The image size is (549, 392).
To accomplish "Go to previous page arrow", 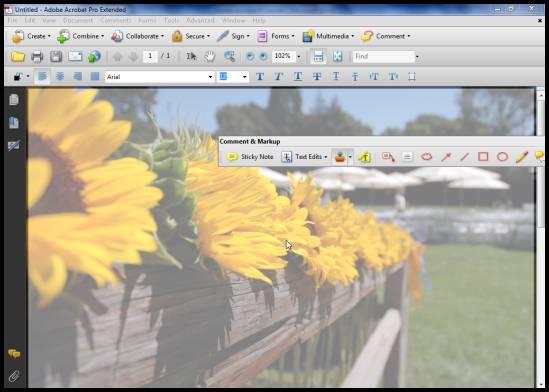I will coord(118,56).
